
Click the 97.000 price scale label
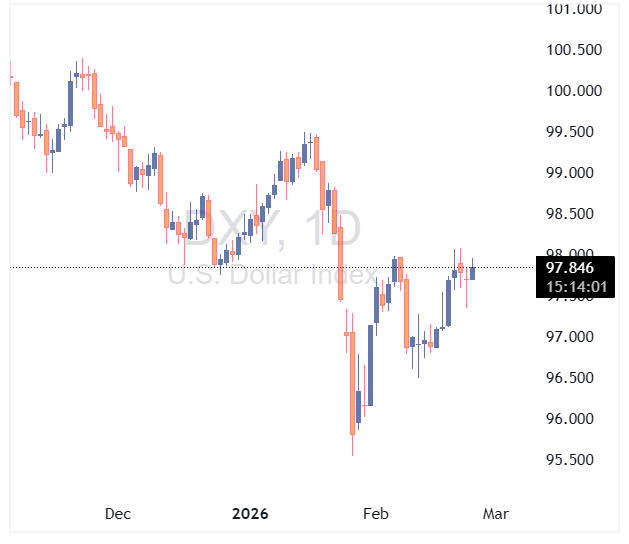[x=574, y=337]
